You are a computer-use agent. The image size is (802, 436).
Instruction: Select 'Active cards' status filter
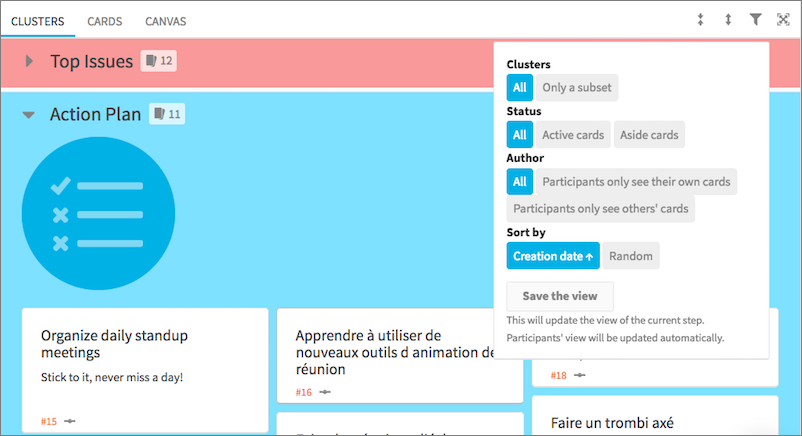[x=573, y=135]
